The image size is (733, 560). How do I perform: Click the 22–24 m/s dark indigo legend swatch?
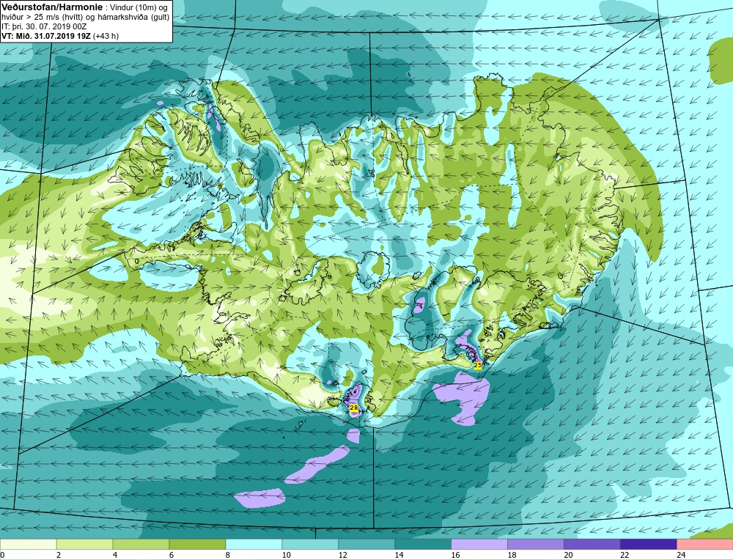tap(648, 545)
